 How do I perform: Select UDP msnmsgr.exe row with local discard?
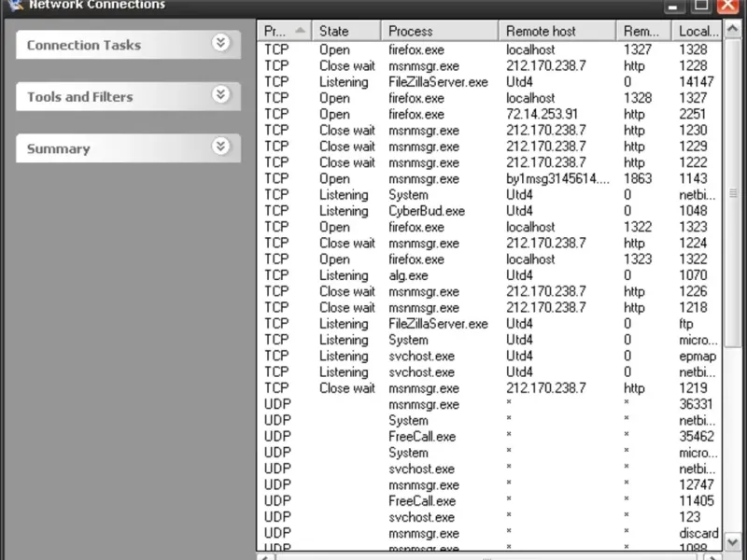[x=489, y=533]
